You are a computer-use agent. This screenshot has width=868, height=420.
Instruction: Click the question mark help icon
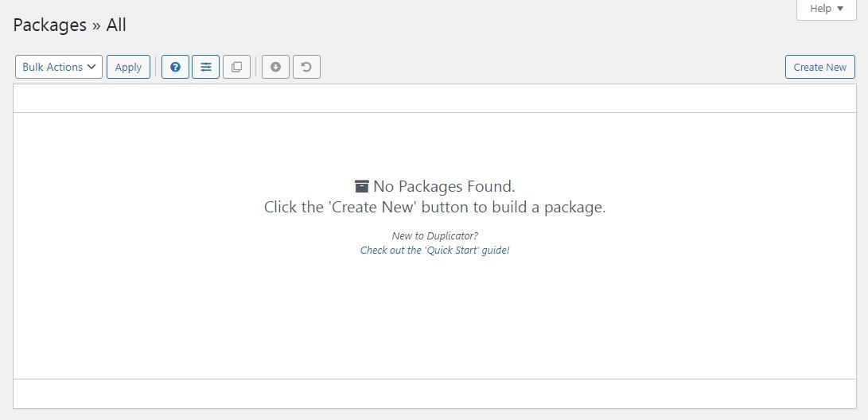coord(175,67)
